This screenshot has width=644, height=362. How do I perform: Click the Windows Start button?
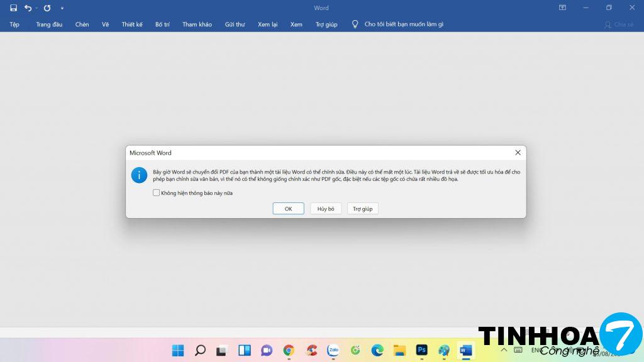[x=178, y=350]
